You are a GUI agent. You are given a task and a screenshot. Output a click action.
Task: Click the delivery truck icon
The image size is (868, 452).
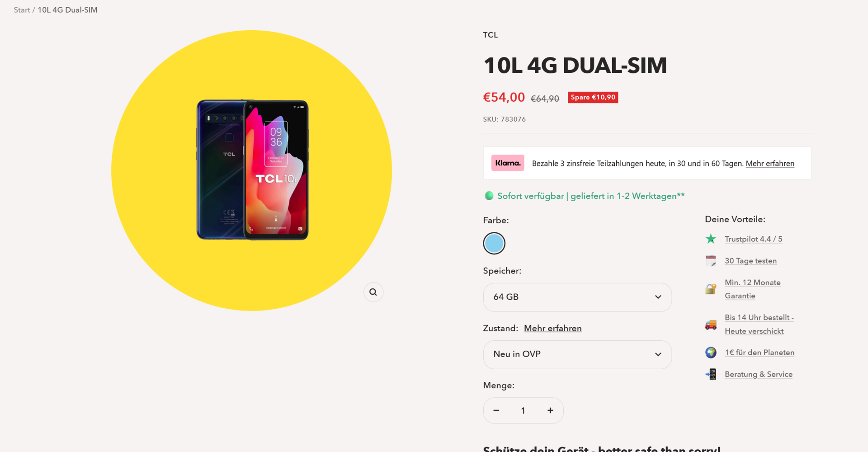pyautogui.click(x=711, y=324)
